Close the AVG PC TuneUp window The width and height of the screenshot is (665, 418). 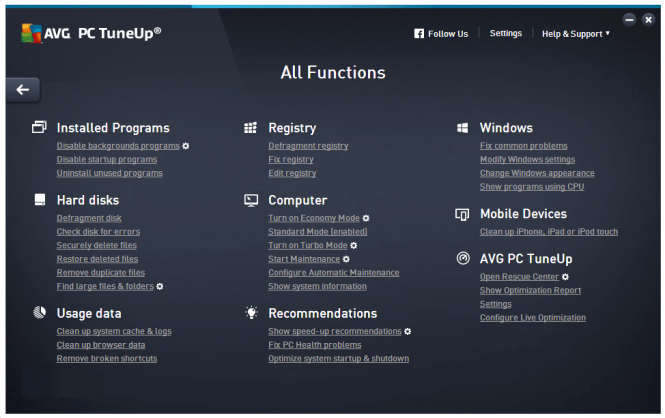point(648,20)
